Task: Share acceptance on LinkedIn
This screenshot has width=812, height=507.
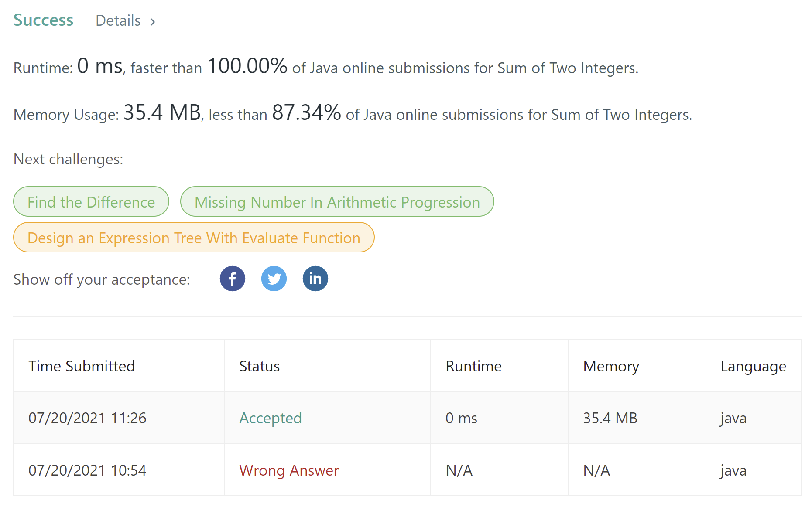Action: tap(315, 279)
